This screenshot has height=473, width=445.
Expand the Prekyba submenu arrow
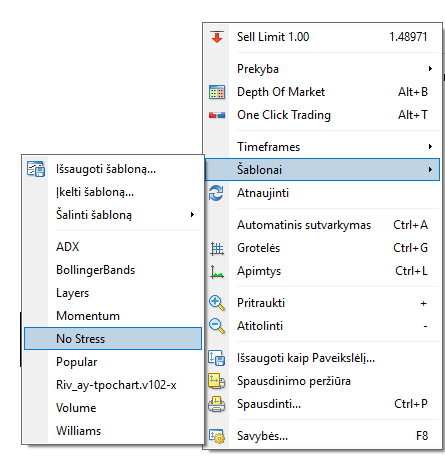(430, 69)
